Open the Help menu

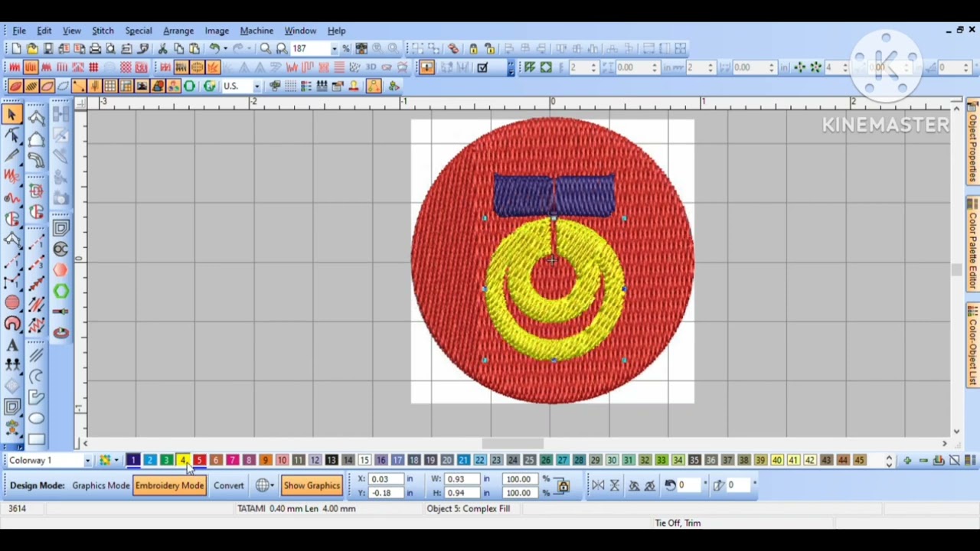[x=336, y=31]
